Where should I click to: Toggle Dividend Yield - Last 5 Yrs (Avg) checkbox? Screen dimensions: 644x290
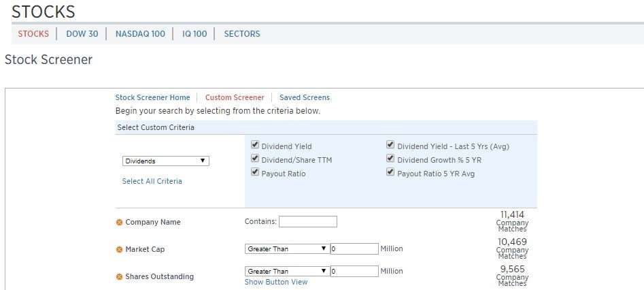(390, 145)
